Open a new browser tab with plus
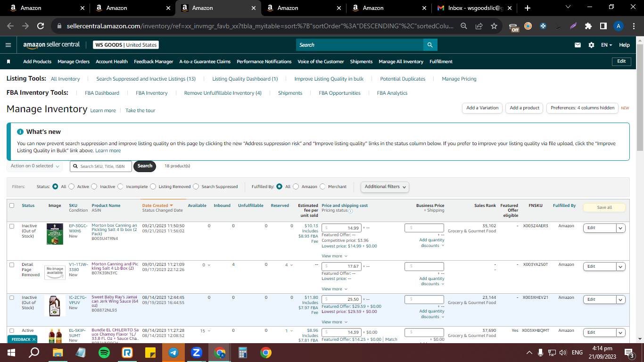644x362 pixels. (x=527, y=8)
